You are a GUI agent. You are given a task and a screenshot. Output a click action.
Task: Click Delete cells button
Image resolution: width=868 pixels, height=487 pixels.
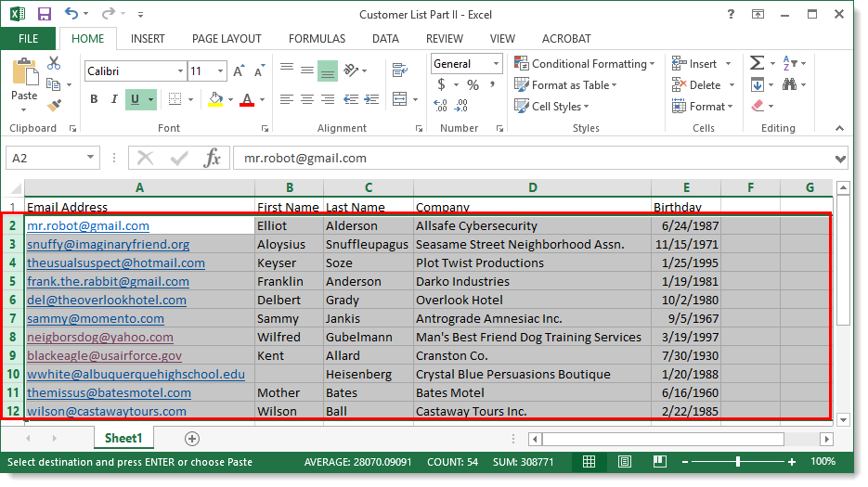(696, 84)
